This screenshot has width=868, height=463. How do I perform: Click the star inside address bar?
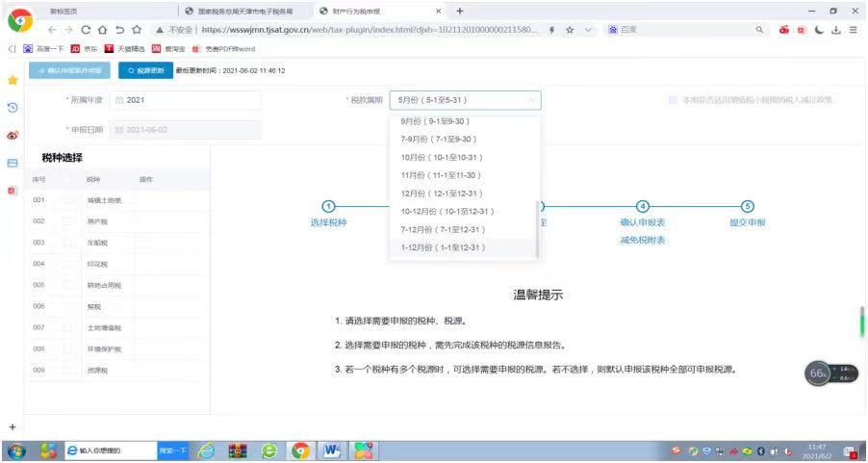[570, 30]
